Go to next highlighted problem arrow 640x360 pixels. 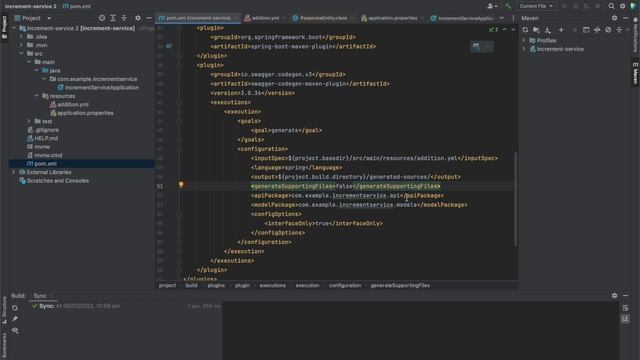[x=513, y=30]
